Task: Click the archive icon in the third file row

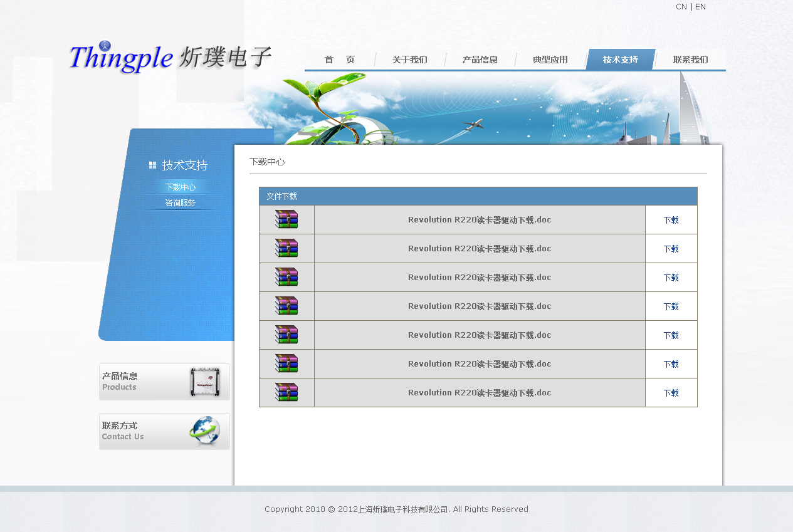Action: click(286, 277)
